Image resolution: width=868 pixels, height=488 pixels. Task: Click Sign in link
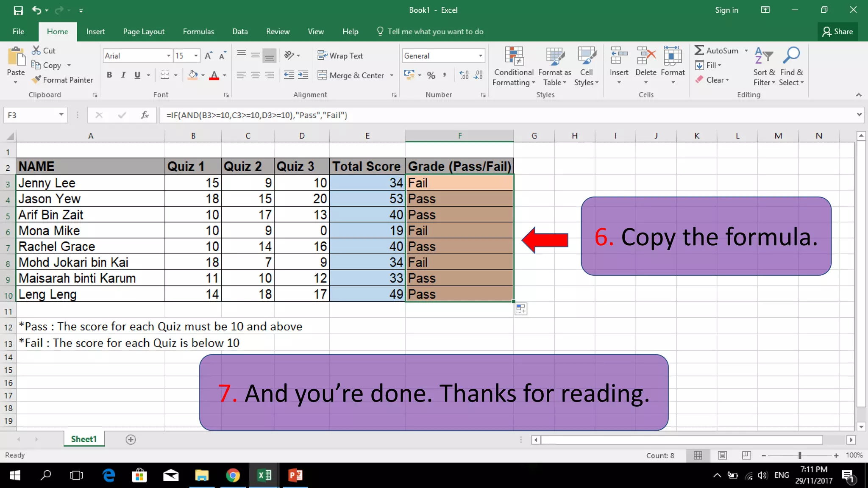point(726,10)
